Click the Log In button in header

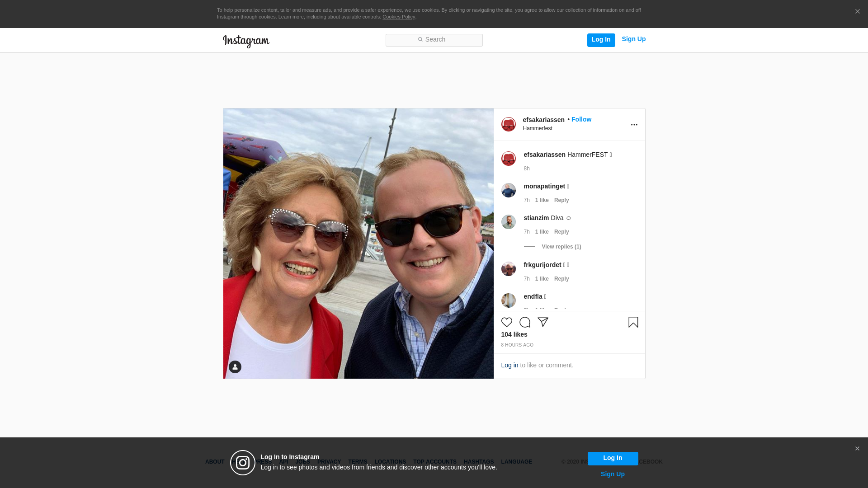pos(601,40)
